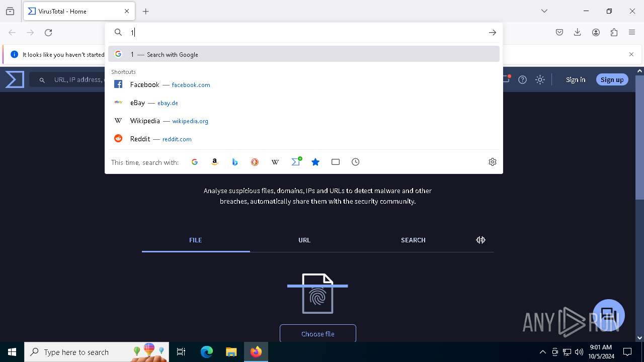This screenshot has height=362, width=644.
Task: Dismiss the notification bar with X
Action: 631,54
